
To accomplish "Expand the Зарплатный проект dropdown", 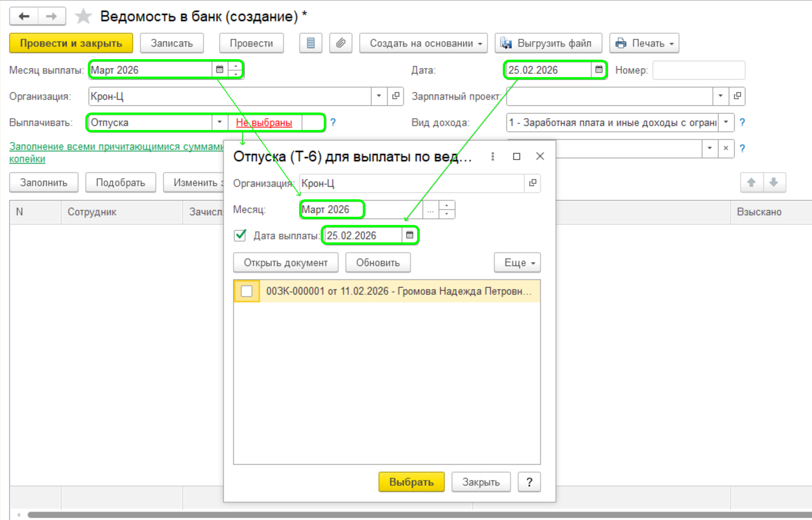I will (720, 96).
